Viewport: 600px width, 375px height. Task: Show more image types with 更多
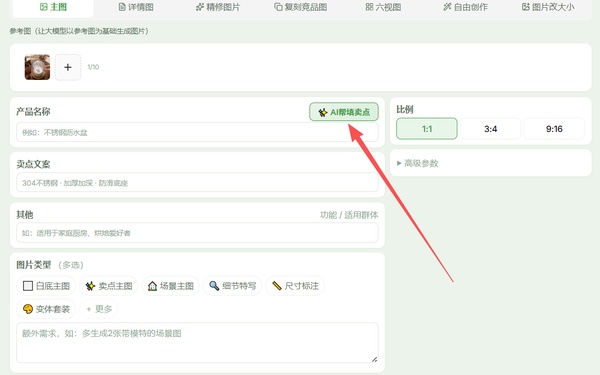[99, 309]
